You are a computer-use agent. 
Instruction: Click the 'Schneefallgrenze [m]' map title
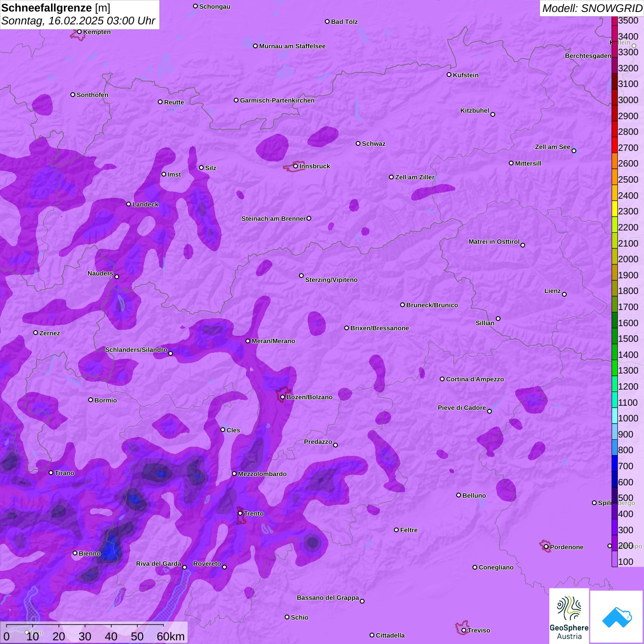click(x=56, y=8)
